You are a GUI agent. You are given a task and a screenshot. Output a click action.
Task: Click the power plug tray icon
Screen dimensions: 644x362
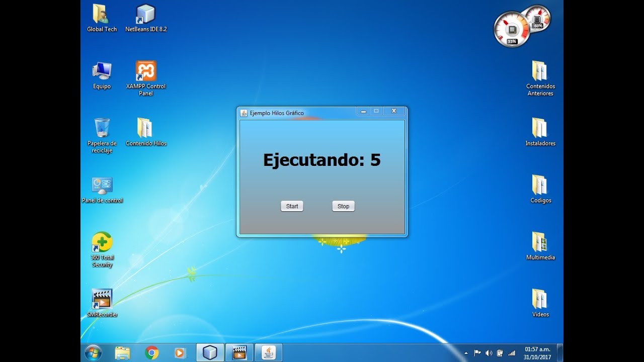(500, 353)
